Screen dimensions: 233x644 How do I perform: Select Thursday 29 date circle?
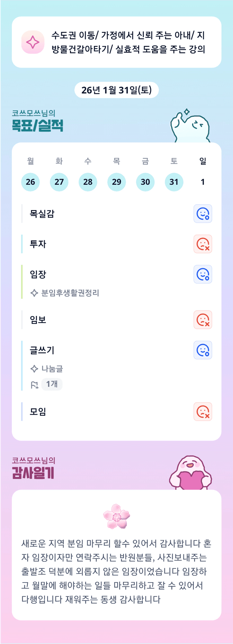click(x=117, y=182)
